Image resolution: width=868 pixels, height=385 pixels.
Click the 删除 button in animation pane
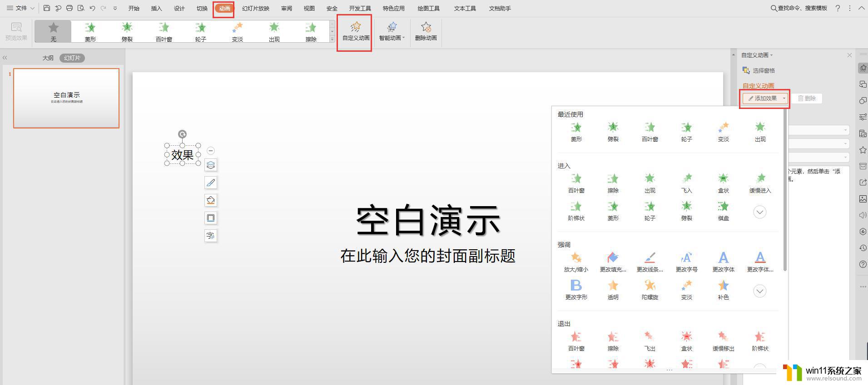click(x=807, y=99)
